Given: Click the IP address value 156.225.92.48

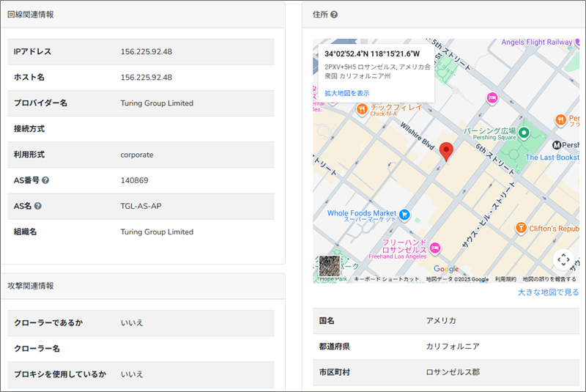Looking at the screenshot, I should coord(146,52).
